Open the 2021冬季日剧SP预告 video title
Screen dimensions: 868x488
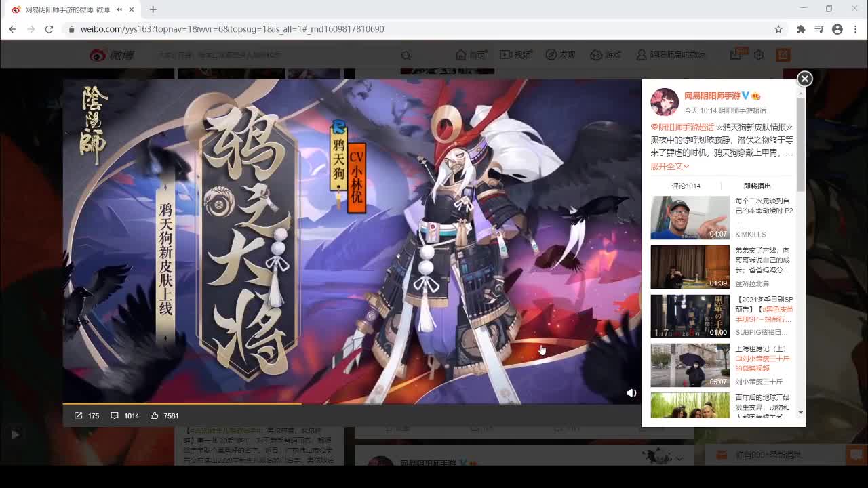(764, 309)
